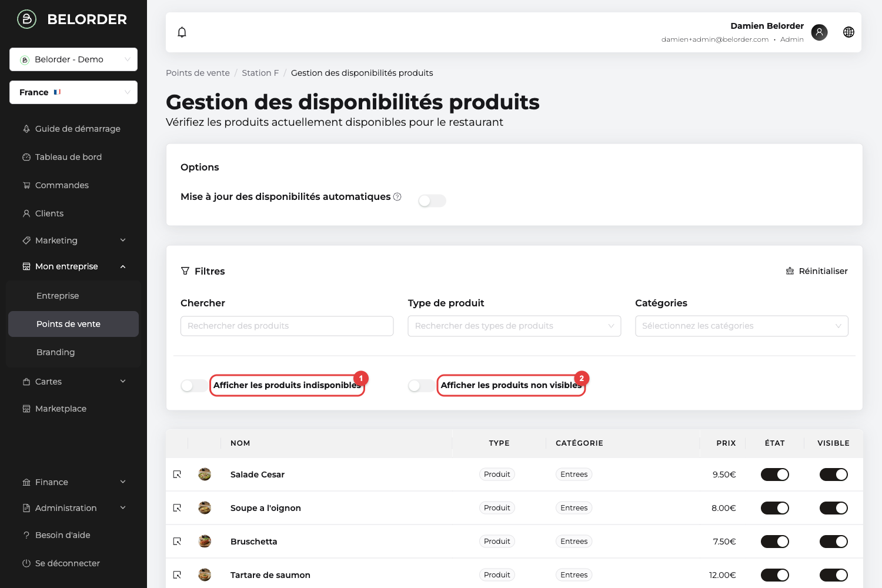882x588 pixels.
Task: Click the PRIX column header
Action: pyautogui.click(x=726, y=443)
